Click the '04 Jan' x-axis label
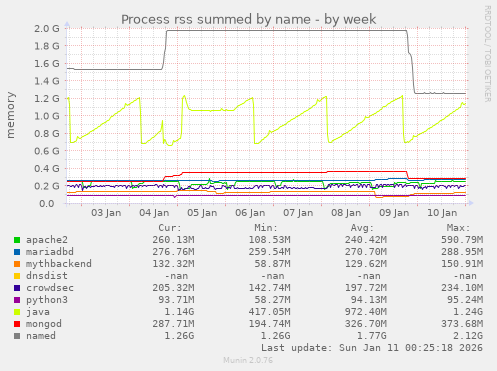The width and height of the screenshot is (497, 371). 154,213
